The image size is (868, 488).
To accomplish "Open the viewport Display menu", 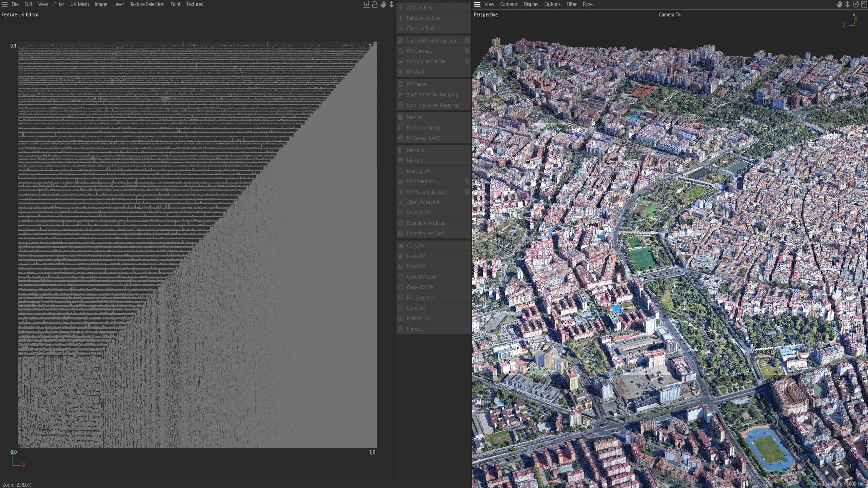I will [x=531, y=4].
